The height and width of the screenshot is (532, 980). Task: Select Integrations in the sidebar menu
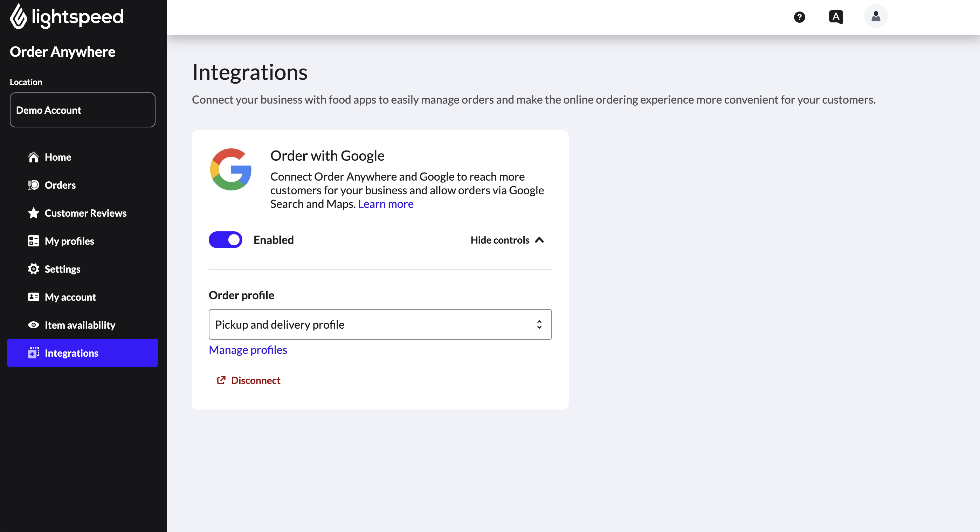(72, 353)
